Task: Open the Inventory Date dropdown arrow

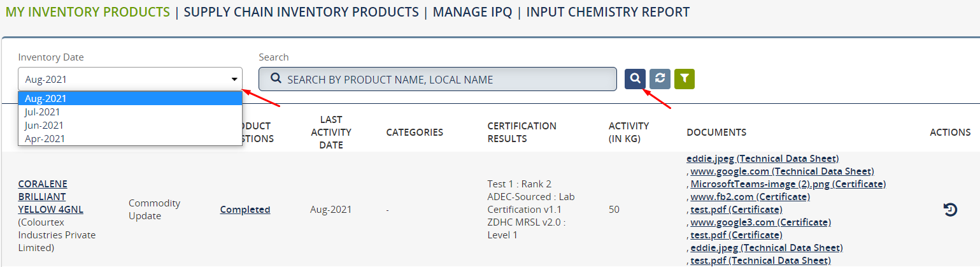Action: (x=234, y=80)
